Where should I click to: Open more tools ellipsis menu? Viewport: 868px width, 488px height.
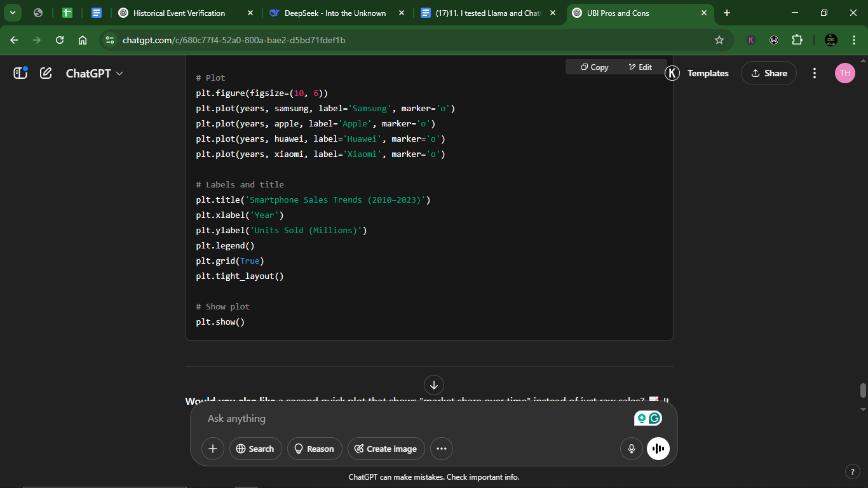click(x=442, y=449)
